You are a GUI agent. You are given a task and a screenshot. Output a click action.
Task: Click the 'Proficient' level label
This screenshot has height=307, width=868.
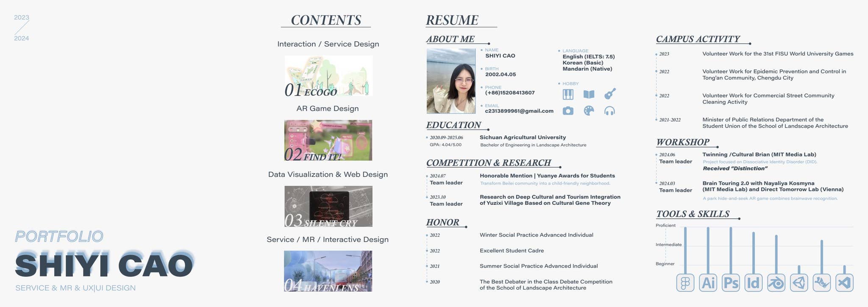click(665, 225)
